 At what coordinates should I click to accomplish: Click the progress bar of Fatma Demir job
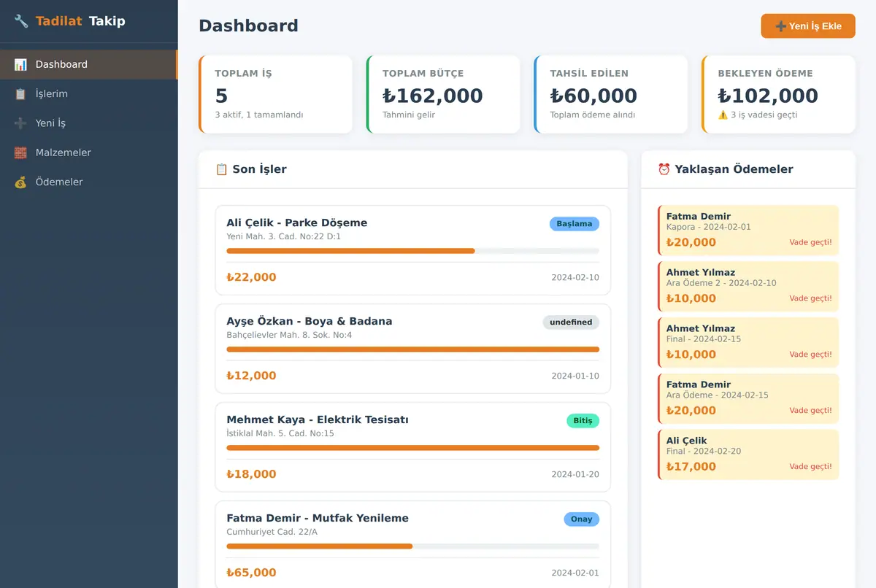coord(413,546)
